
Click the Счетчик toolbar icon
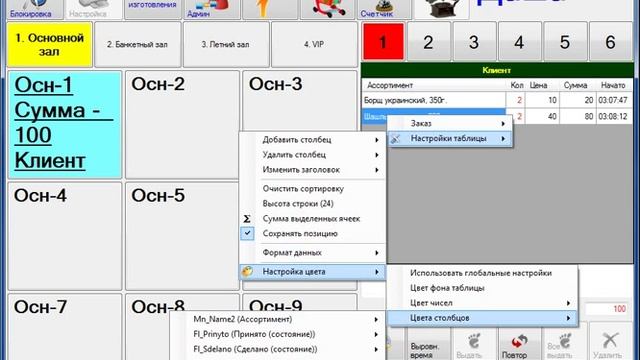(384, 9)
